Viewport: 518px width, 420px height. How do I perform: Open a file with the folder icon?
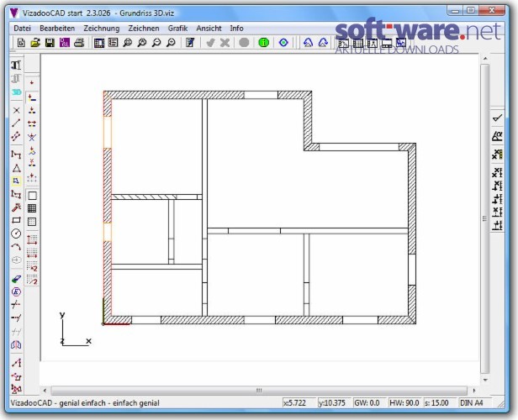(35, 43)
